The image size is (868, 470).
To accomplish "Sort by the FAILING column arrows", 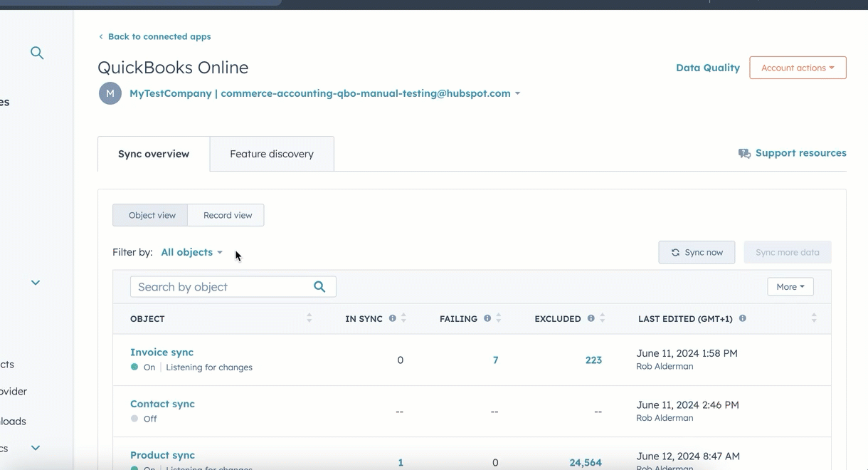I will tap(498, 318).
